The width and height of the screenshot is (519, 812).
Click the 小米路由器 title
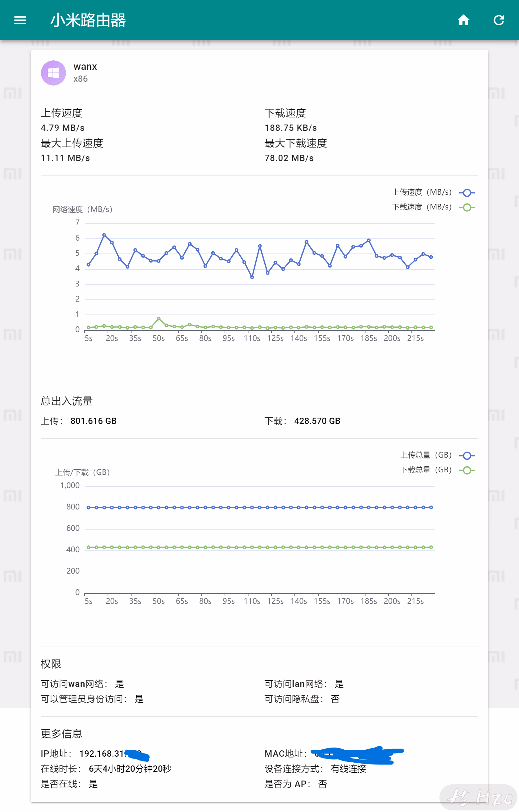click(x=88, y=20)
